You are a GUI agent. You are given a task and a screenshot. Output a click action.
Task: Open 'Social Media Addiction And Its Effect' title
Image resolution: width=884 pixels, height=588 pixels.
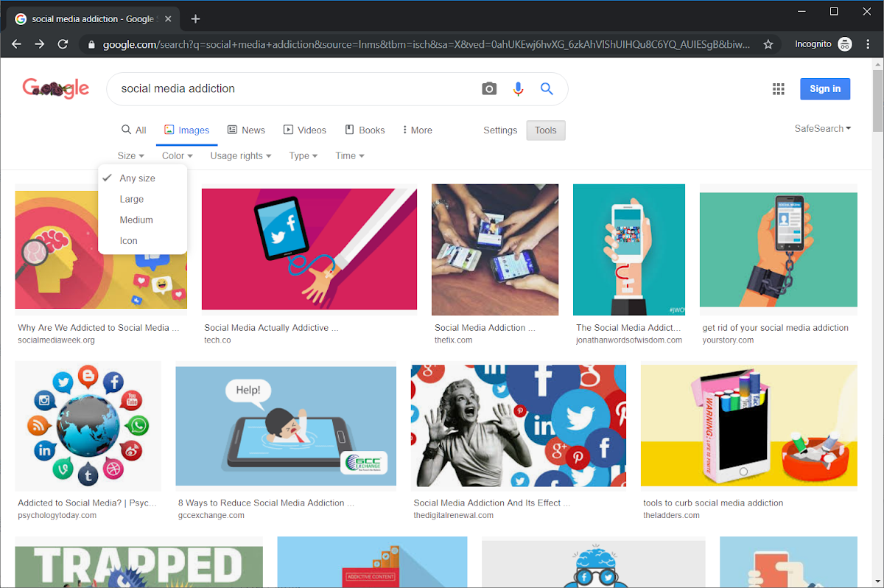(x=492, y=503)
